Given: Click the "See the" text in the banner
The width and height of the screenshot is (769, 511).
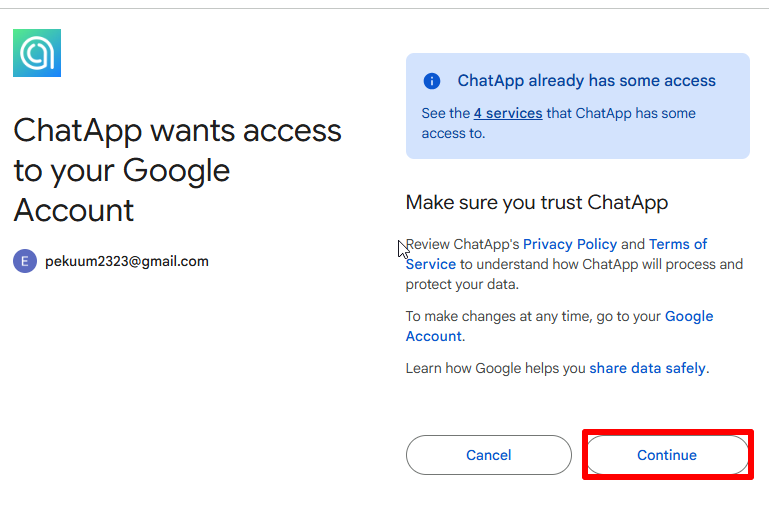Looking at the screenshot, I should [445, 113].
